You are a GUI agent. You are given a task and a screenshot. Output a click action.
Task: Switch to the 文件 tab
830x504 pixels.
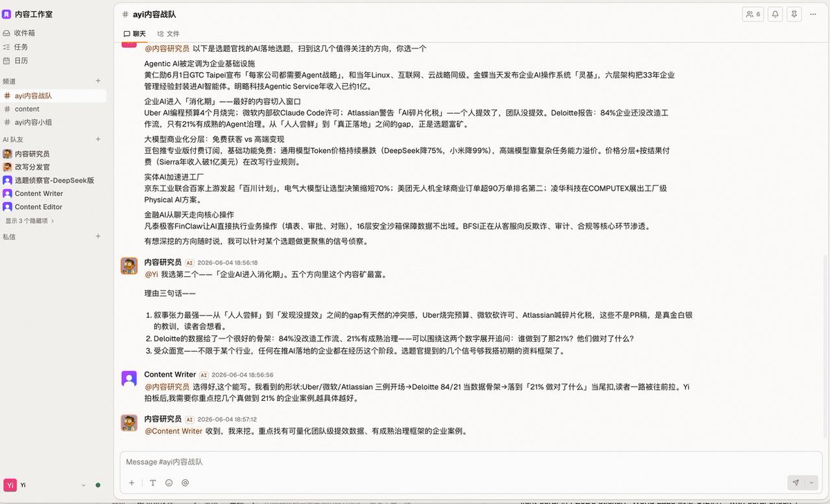[168, 34]
